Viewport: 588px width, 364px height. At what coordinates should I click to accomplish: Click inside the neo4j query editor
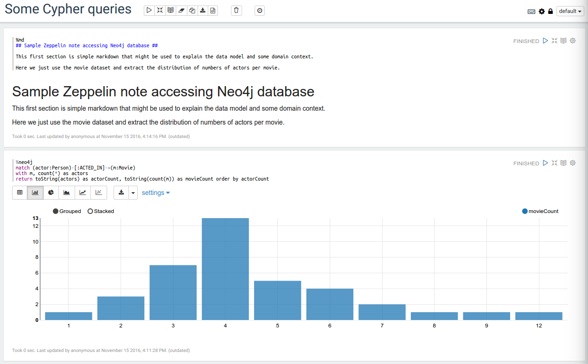[260, 170]
